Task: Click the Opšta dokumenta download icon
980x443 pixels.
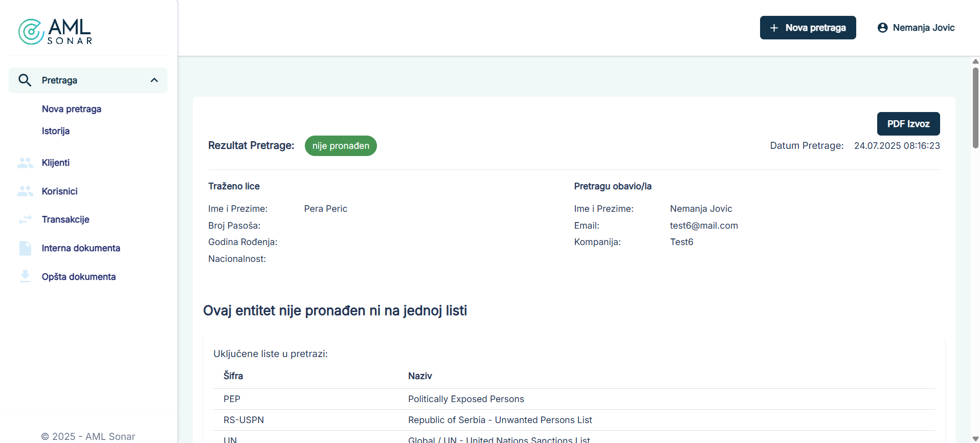Action: coord(25,276)
